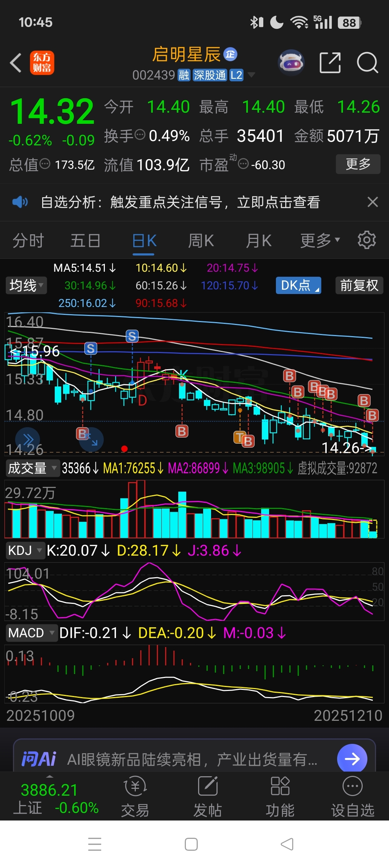The width and height of the screenshot is (389, 868).
Task: Click 更多 button in quote panel
Action: coord(358,164)
